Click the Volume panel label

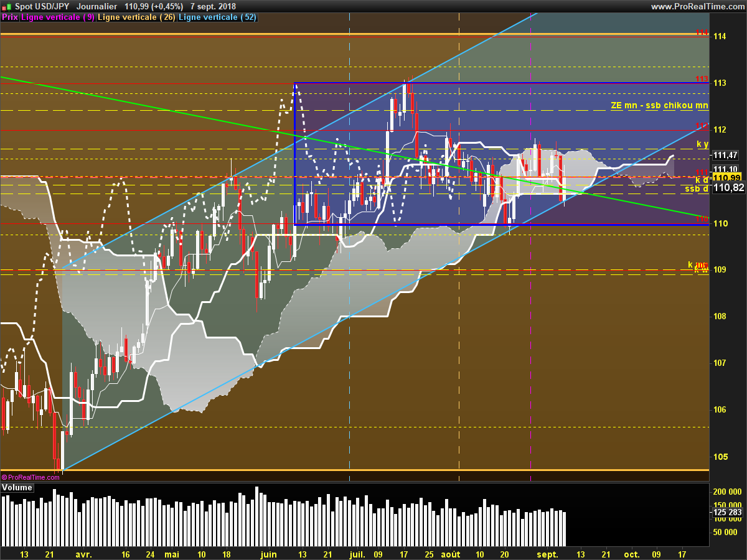point(17,488)
